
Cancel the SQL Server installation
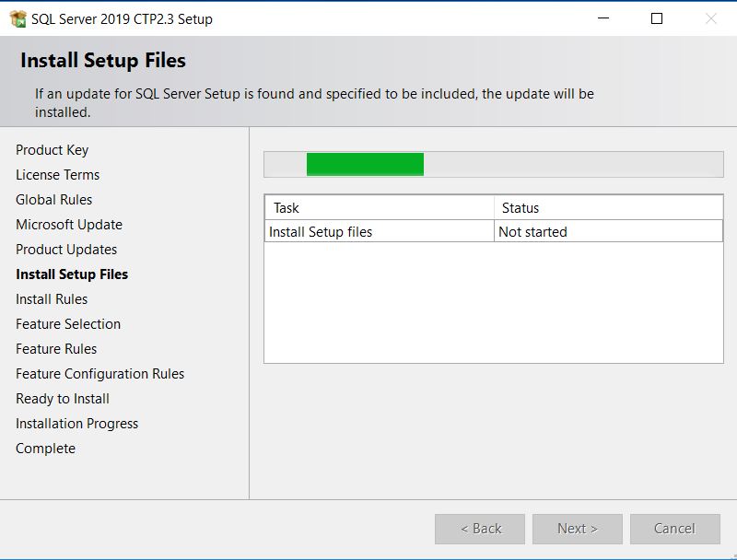pos(674,529)
